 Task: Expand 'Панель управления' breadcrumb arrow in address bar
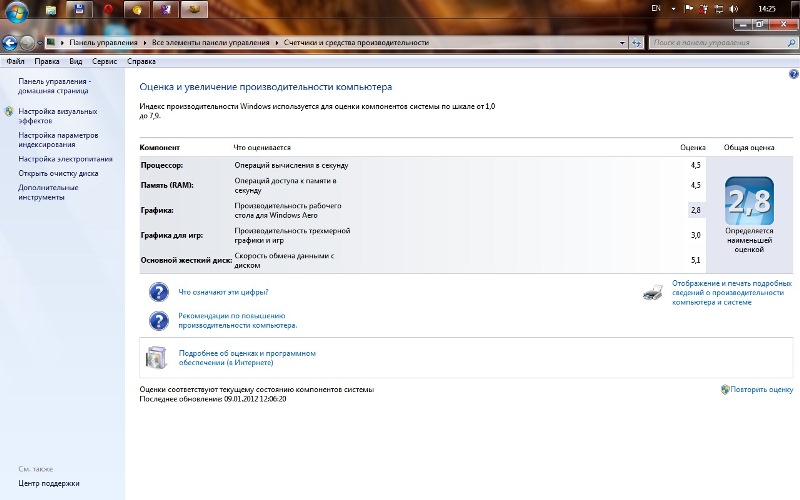(x=144, y=43)
